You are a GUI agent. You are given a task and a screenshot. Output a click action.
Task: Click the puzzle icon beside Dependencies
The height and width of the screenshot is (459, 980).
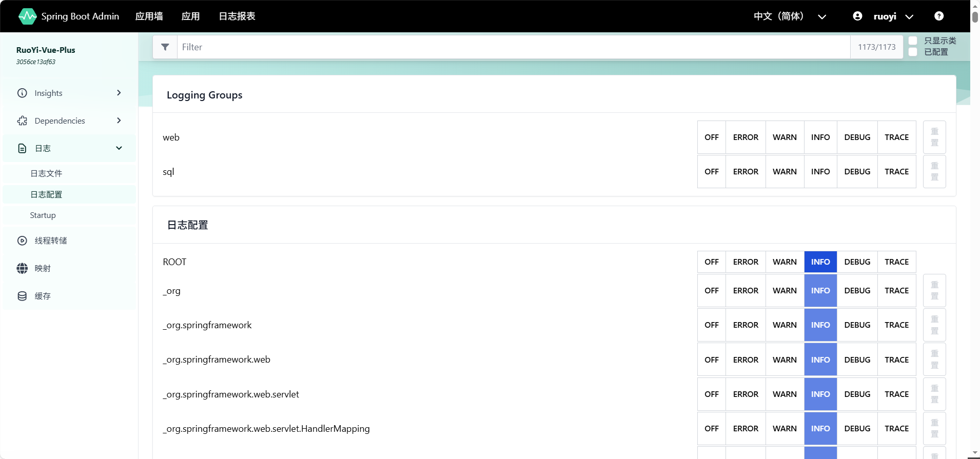tap(22, 121)
